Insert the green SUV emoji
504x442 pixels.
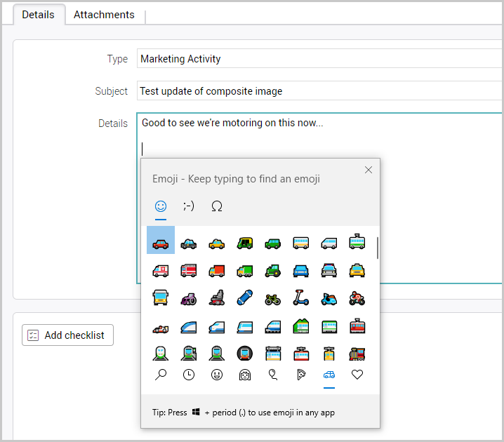click(x=273, y=243)
